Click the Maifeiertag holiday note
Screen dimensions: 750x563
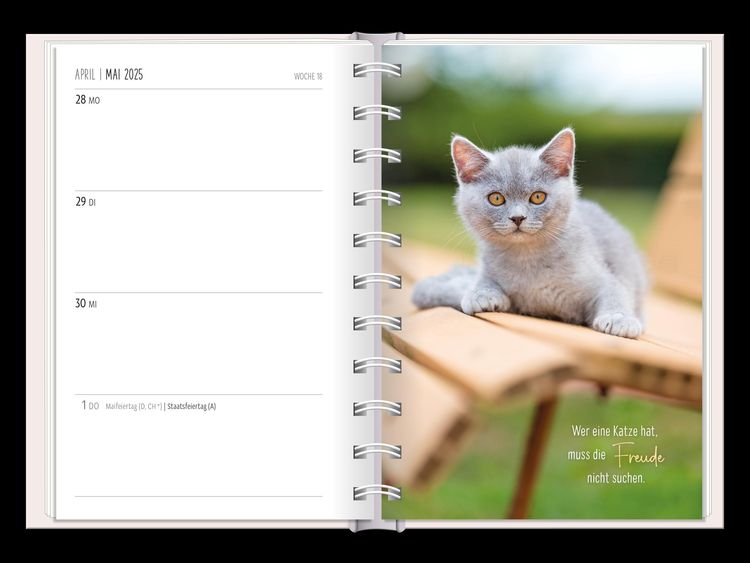[133, 406]
